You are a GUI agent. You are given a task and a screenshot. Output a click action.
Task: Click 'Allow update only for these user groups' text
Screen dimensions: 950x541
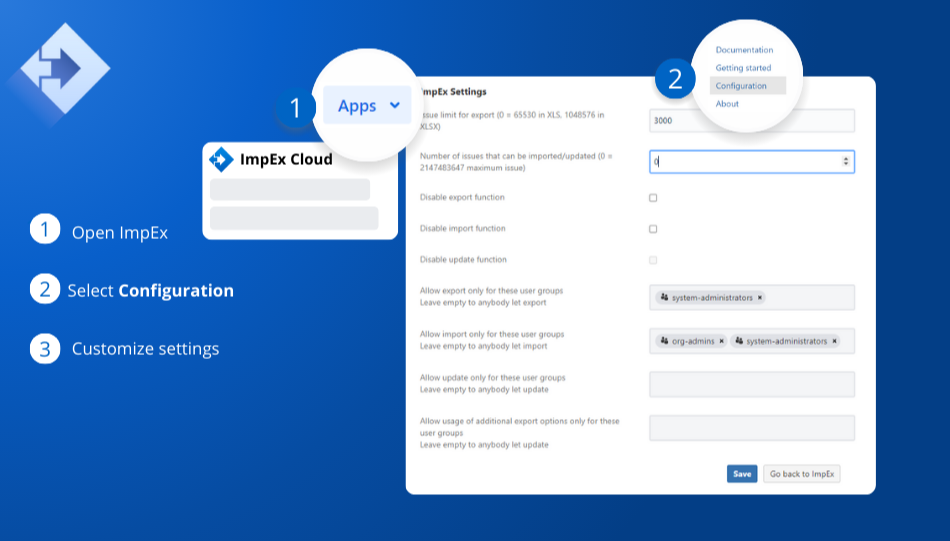point(493,377)
